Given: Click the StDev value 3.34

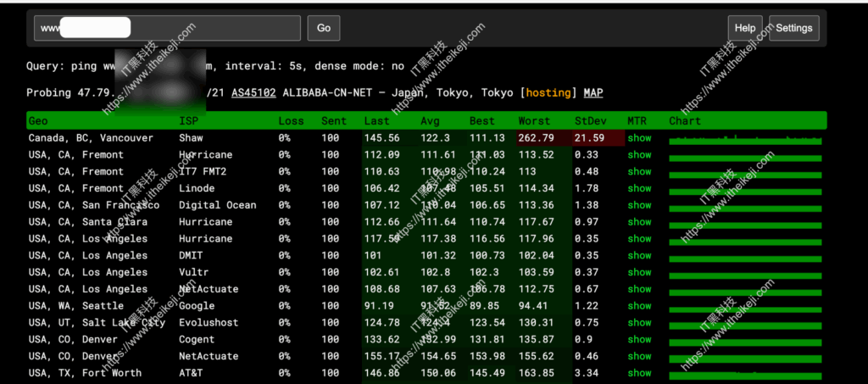Looking at the screenshot, I should click(587, 373).
